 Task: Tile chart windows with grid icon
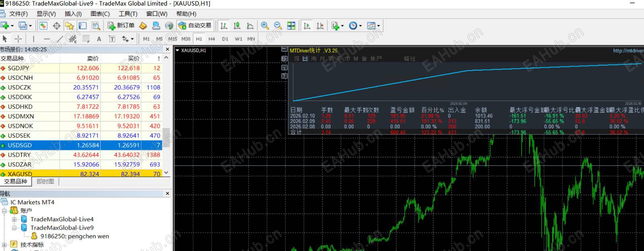coord(291,26)
